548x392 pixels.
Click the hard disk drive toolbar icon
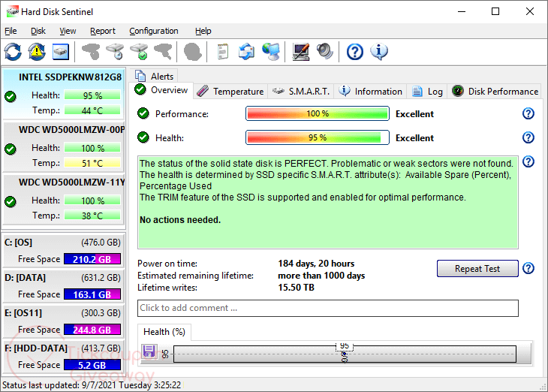60,52
